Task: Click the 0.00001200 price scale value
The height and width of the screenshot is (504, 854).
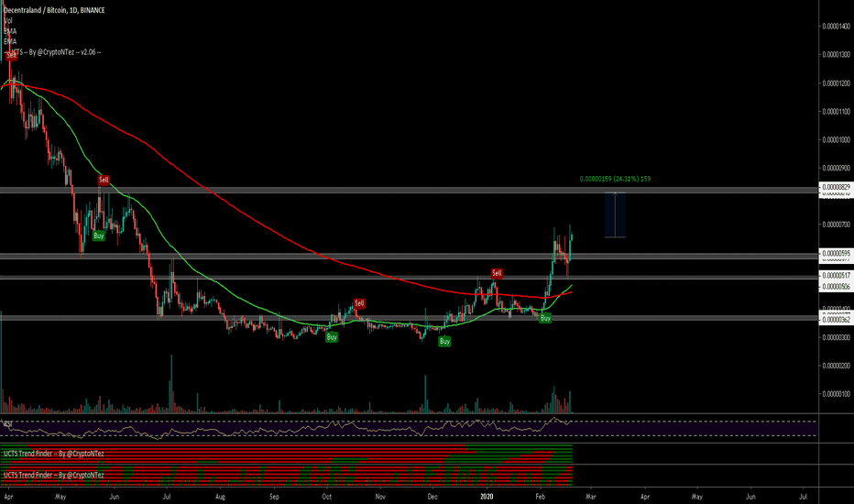Action: click(836, 83)
